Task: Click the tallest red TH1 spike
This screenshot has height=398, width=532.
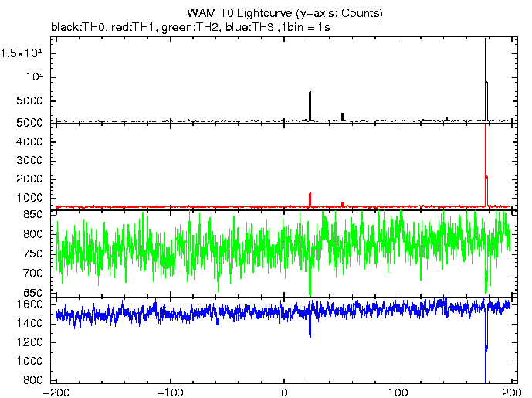Action: pyautogui.click(x=486, y=165)
